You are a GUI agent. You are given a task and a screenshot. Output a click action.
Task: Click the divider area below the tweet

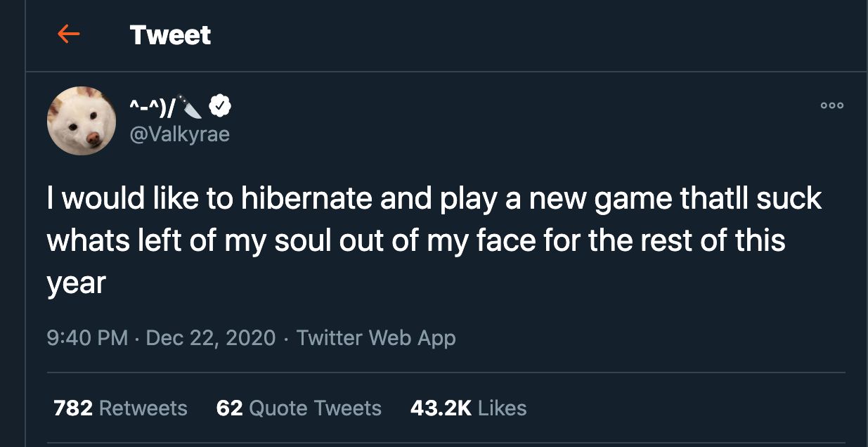click(x=447, y=373)
